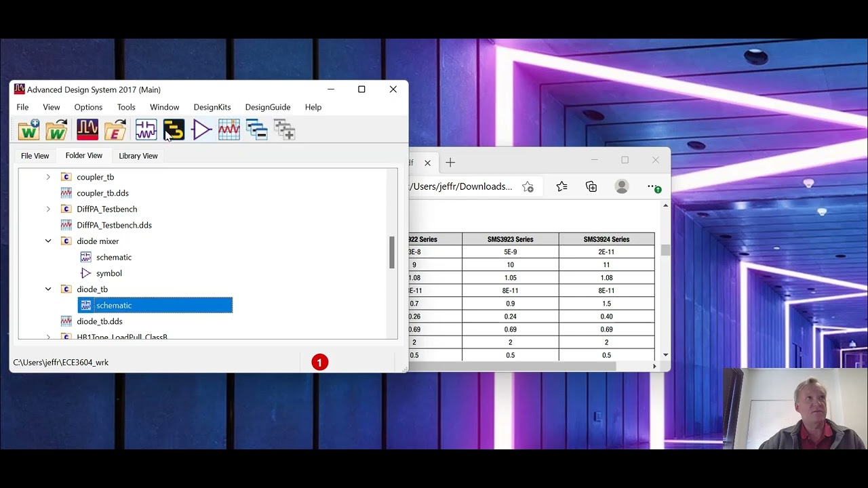This screenshot has width=868, height=488.
Task: Click the SMS3924 Series column header
Action: click(606, 239)
